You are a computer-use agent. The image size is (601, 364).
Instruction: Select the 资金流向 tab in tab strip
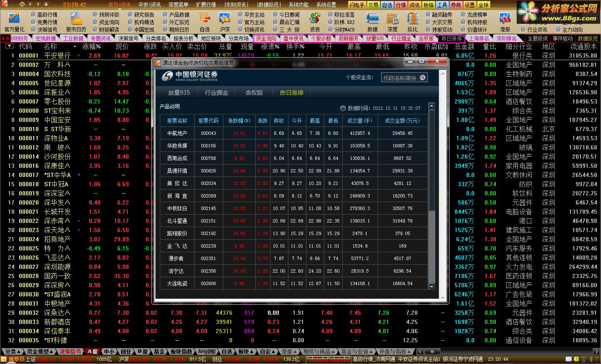coord(266,38)
